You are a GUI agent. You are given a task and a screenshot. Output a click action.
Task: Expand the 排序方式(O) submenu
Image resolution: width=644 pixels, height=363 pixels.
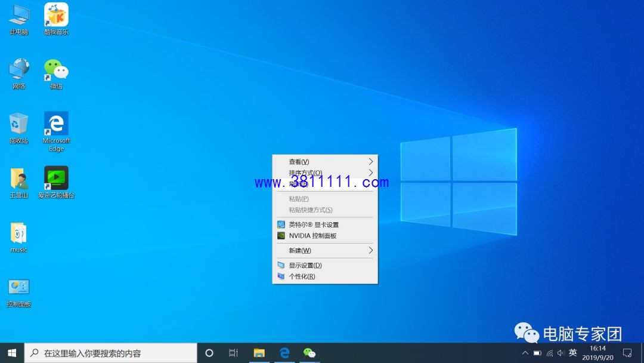(x=325, y=173)
